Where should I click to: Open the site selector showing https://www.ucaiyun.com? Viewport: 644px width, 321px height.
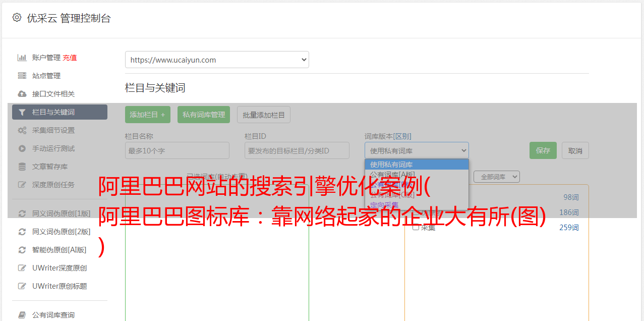tap(217, 60)
